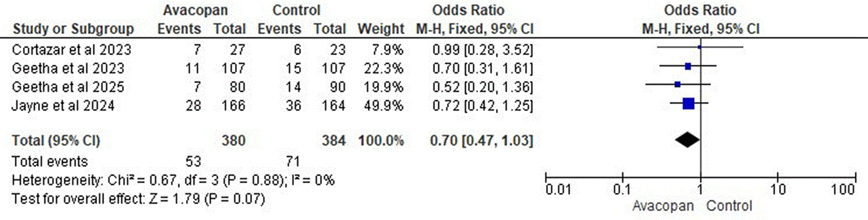This screenshot has width=868, height=220.
Task: Click the 100 tick label on axis
Action: point(843,190)
